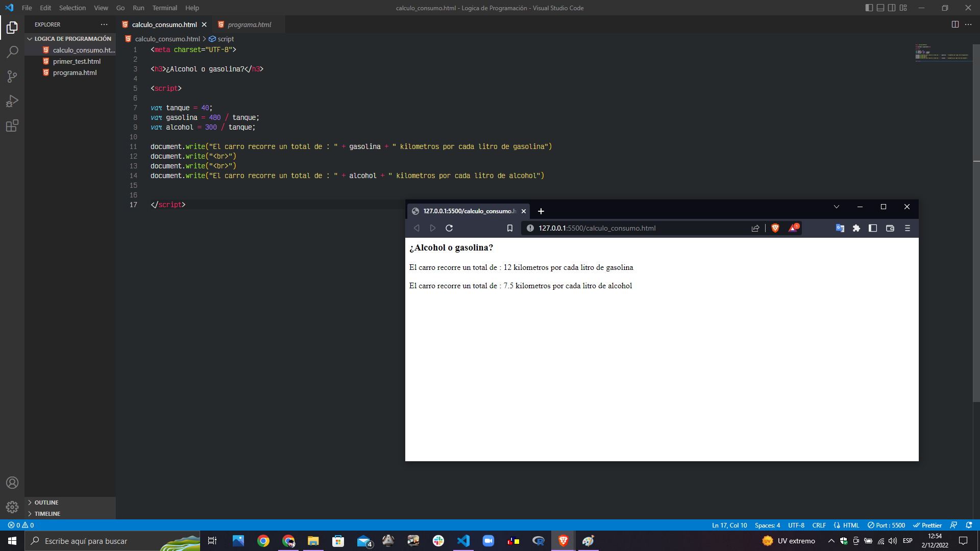Image resolution: width=980 pixels, height=551 pixels.
Task: Open the Terminal menu
Action: point(164,8)
